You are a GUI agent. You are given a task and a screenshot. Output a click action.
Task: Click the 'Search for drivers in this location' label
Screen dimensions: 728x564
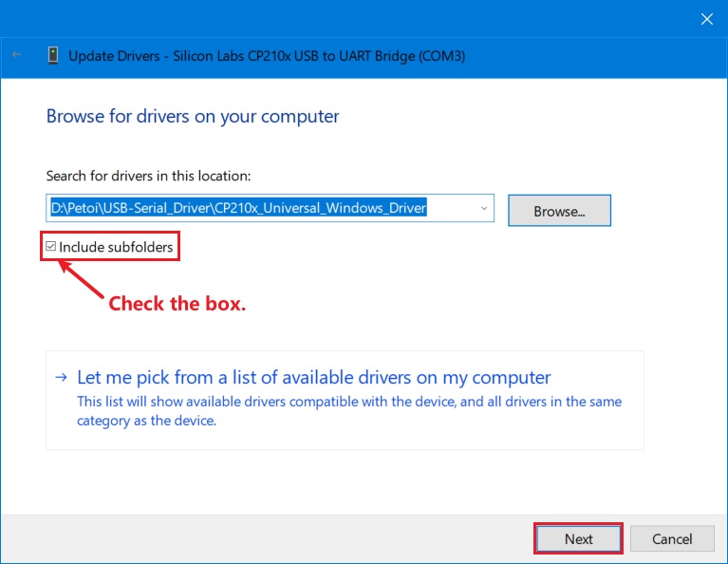(148, 176)
